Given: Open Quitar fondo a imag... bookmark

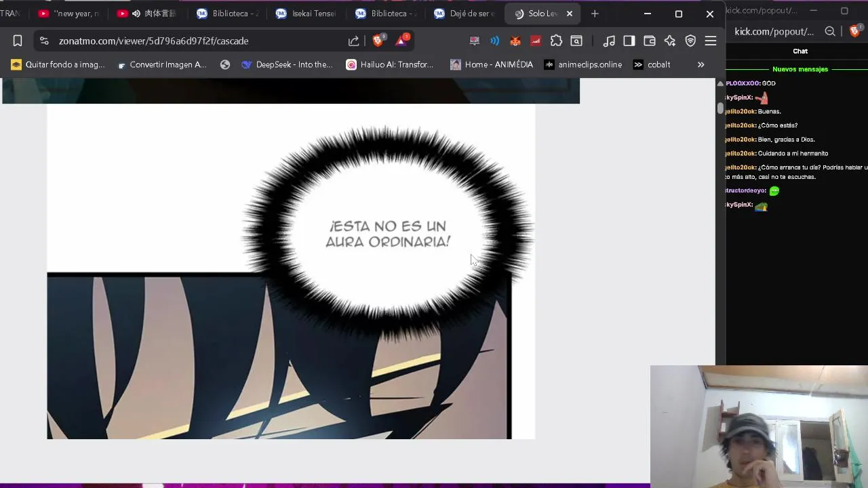Looking at the screenshot, I should click(x=58, y=64).
